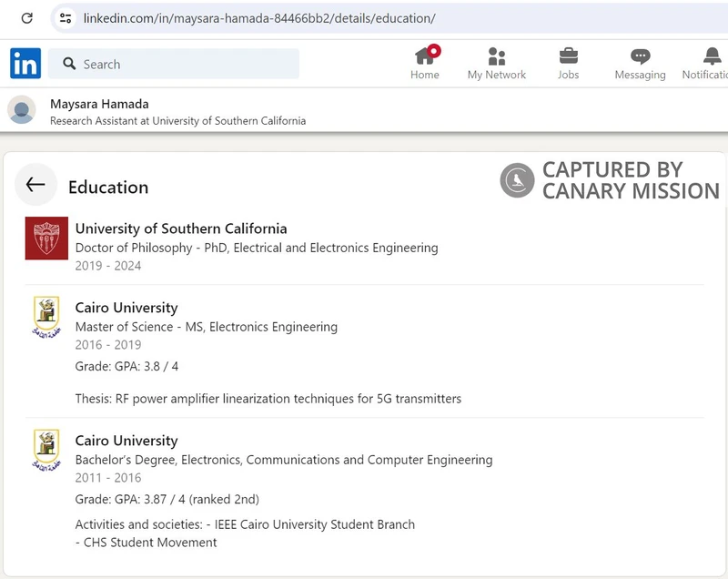The image size is (728, 579).
Task: Click the search magnifier icon
Action: [69, 64]
